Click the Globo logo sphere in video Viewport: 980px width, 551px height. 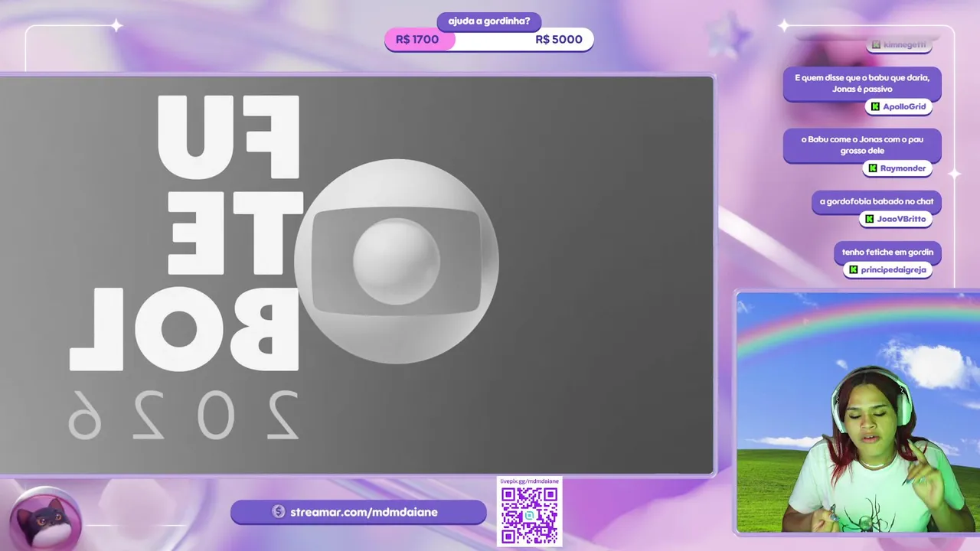pyautogui.click(x=397, y=261)
